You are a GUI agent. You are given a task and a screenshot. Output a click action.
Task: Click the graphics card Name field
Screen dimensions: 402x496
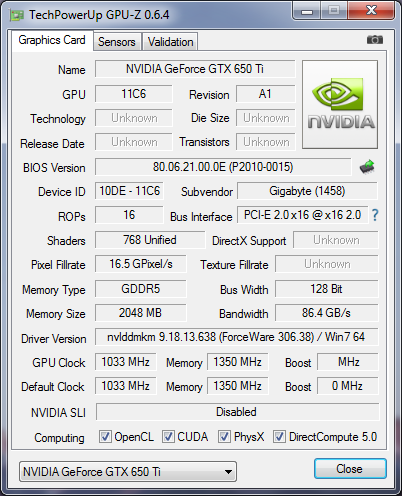coord(195,69)
